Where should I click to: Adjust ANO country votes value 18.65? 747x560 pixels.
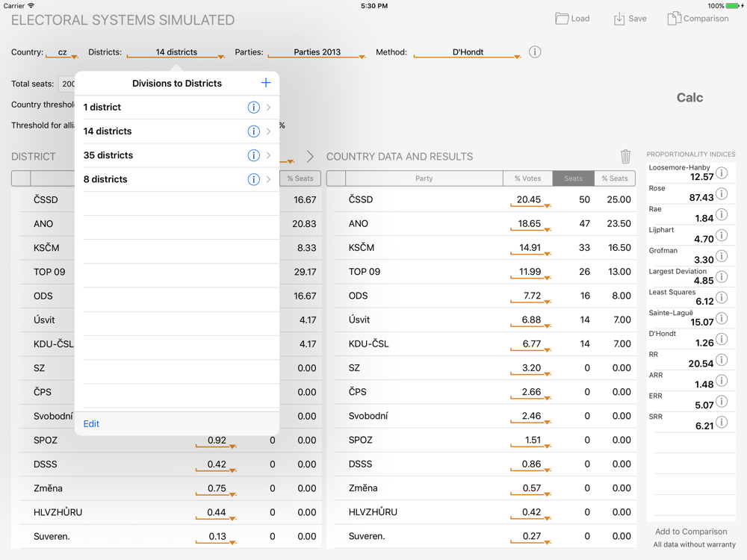point(530,225)
